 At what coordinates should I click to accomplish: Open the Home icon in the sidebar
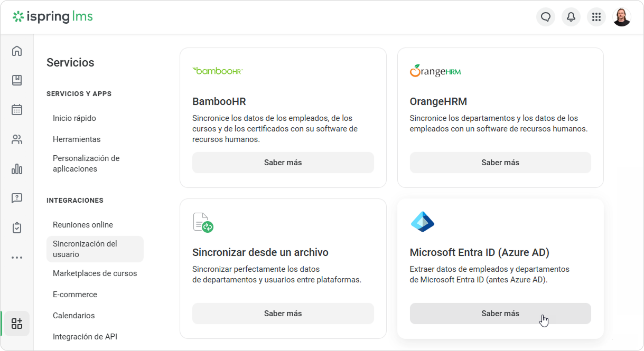point(17,51)
